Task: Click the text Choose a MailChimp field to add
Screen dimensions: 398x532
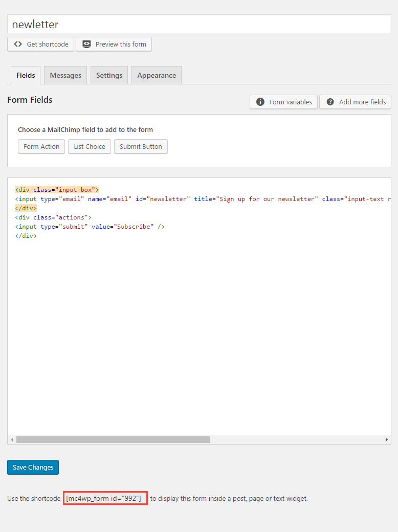Action: click(x=85, y=129)
